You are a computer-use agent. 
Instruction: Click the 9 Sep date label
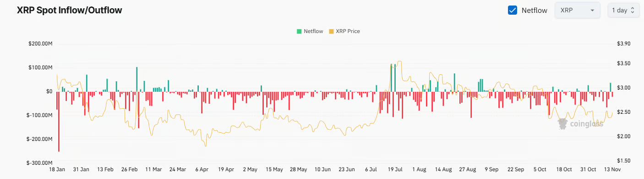pos(491,169)
